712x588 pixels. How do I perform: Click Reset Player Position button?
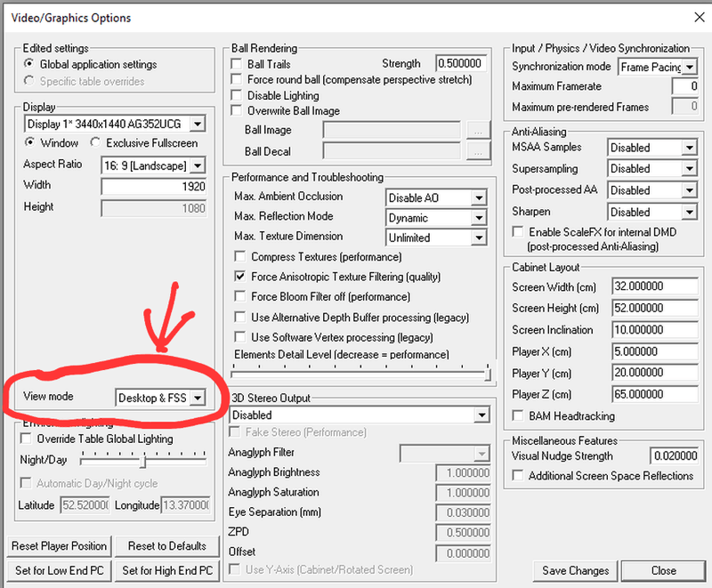59,546
